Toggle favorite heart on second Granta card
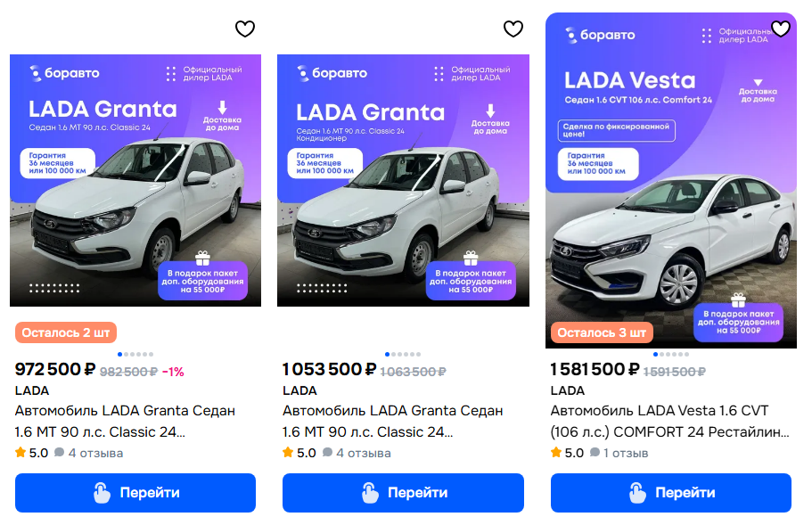 pyautogui.click(x=513, y=29)
